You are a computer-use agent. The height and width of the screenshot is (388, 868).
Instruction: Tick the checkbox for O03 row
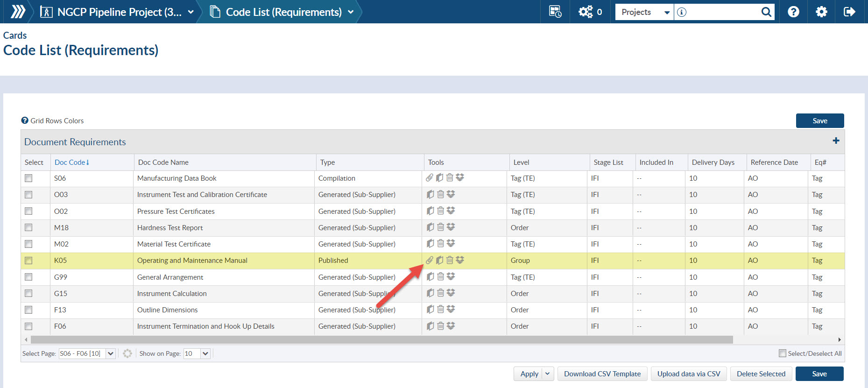pyautogui.click(x=29, y=194)
